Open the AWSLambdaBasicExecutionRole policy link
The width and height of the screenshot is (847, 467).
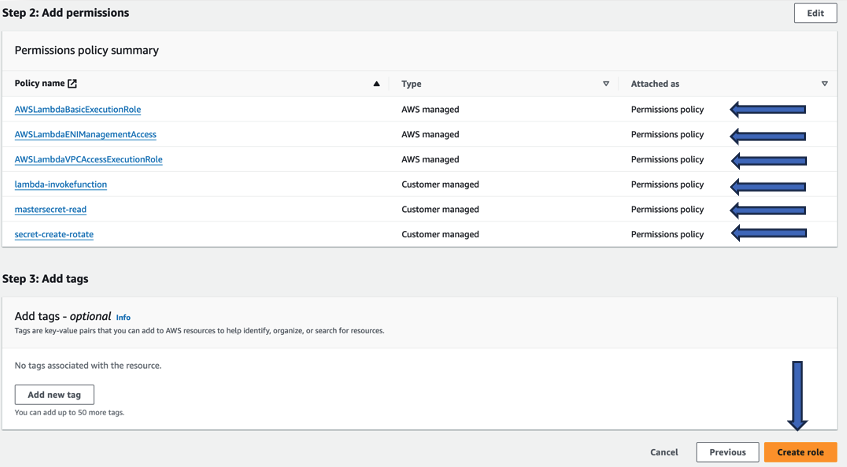click(78, 109)
